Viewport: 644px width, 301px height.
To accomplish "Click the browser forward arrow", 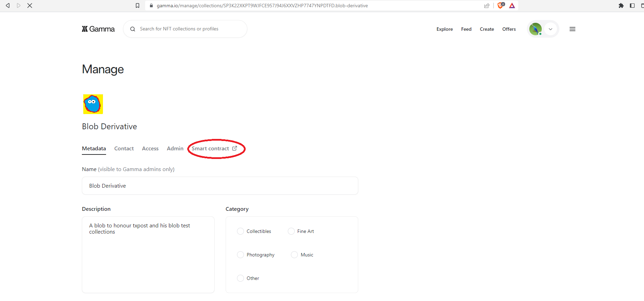I will (19, 6).
